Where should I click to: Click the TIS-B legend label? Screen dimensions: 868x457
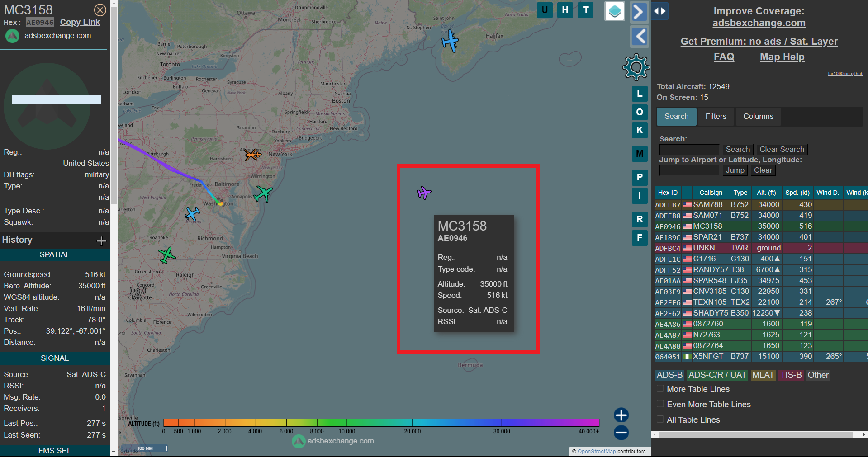(791, 375)
